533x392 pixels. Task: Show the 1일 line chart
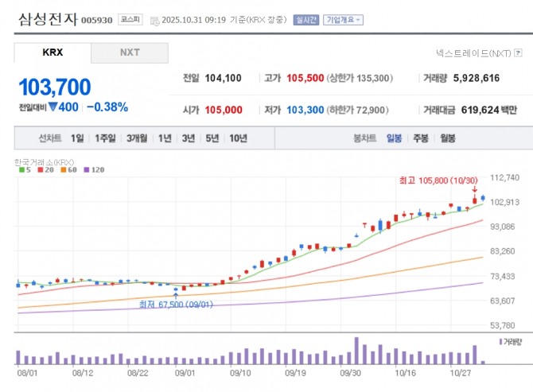(x=77, y=138)
